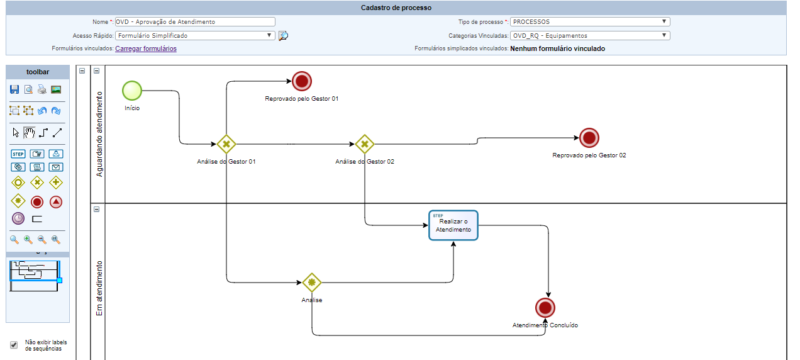Click the undo arrow in the toolbar

42,110
